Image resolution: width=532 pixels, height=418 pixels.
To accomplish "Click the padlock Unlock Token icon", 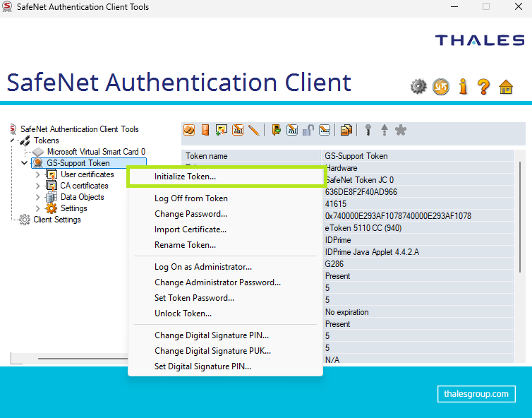I will (x=308, y=130).
